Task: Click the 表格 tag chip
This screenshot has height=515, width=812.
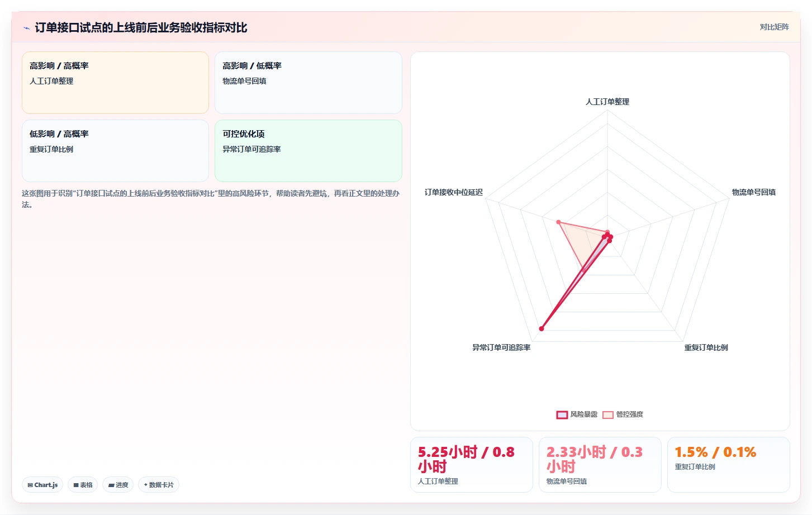Action: 83,485
